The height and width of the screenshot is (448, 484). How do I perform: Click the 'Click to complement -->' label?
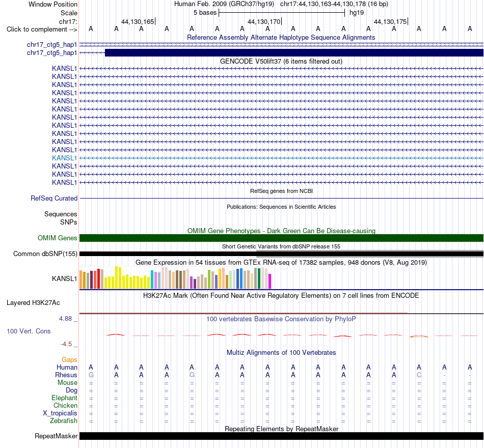point(42,30)
